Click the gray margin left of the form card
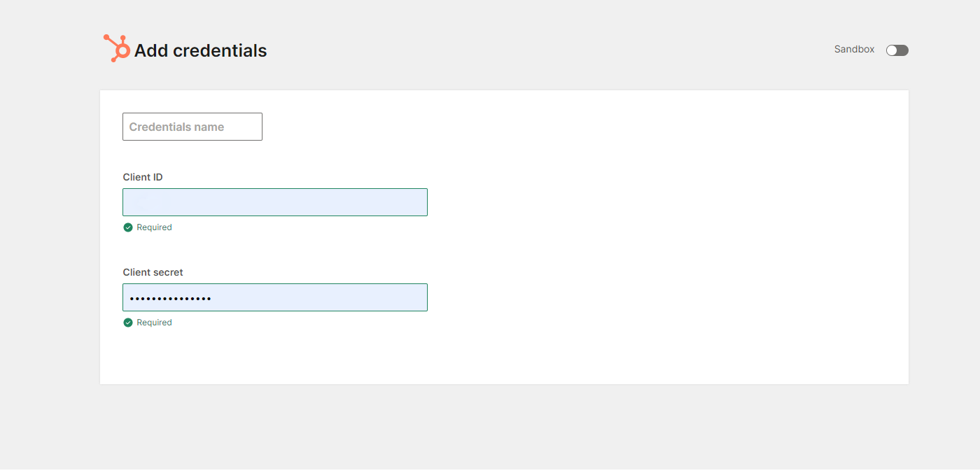Screen dimensions: 980x473 [49, 238]
